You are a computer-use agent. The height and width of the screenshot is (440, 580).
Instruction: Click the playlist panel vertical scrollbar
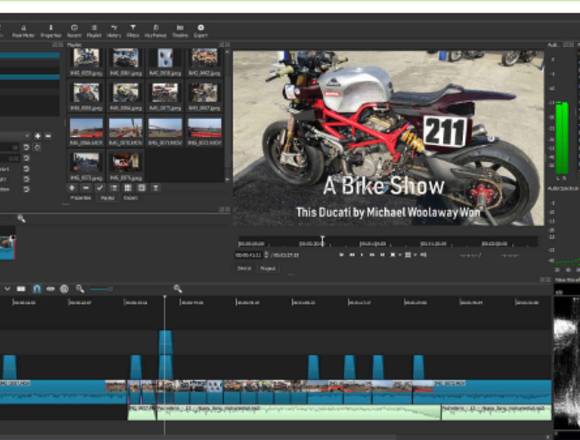[x=227, y=115]
